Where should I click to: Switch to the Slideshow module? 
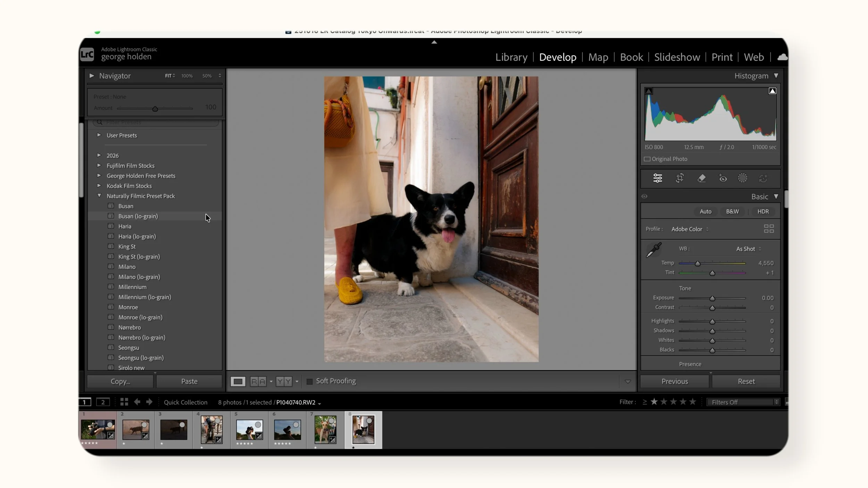677,57
